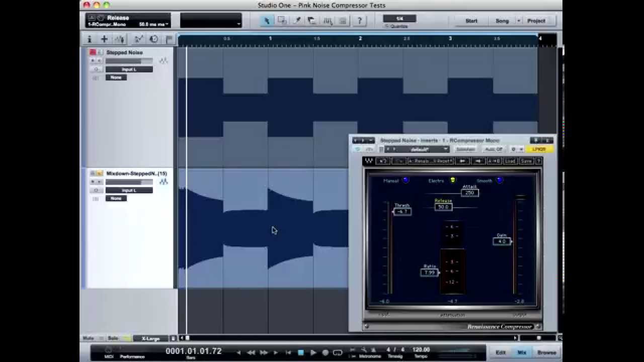Open Stepped Noise Input L selector
Image resolution: width=644 pixels, height=362 pixels.
coord(129,69)
